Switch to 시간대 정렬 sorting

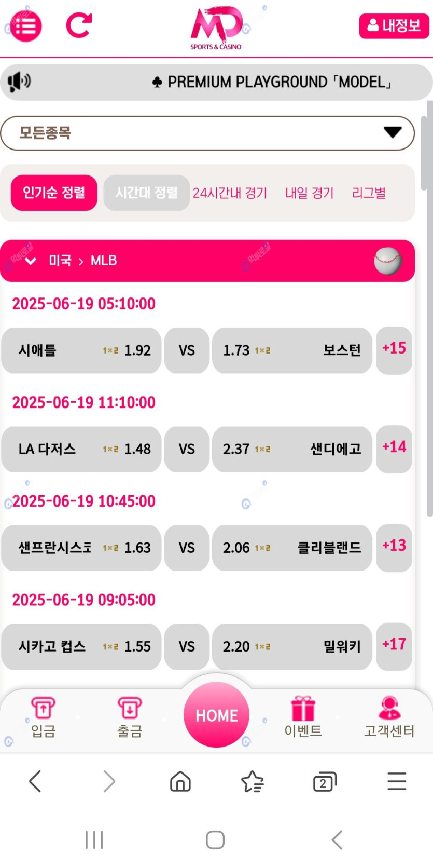pos(146,193)
